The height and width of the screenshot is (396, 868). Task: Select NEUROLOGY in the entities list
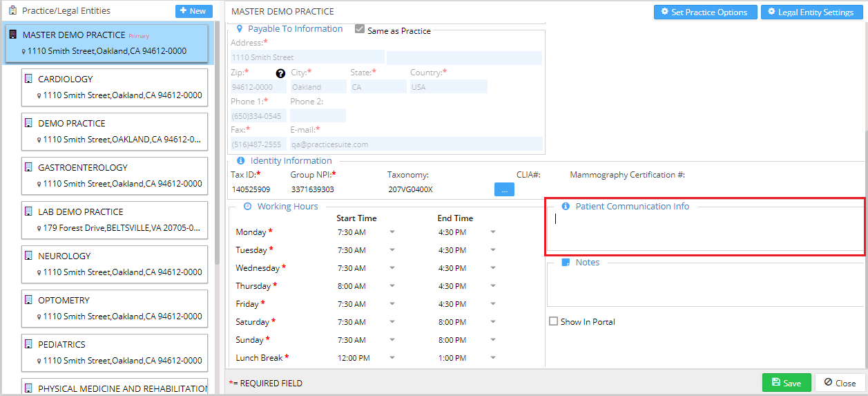[115, 264]
